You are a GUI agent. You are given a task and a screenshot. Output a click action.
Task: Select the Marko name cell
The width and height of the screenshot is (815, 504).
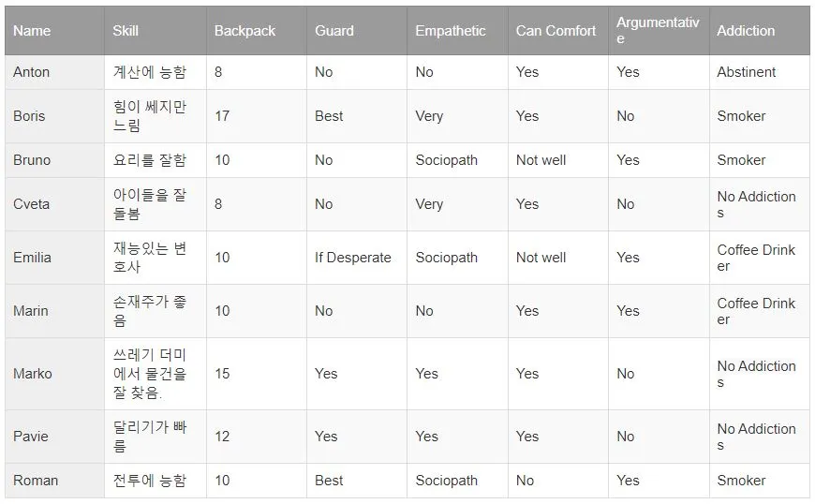tap(33, 374)
